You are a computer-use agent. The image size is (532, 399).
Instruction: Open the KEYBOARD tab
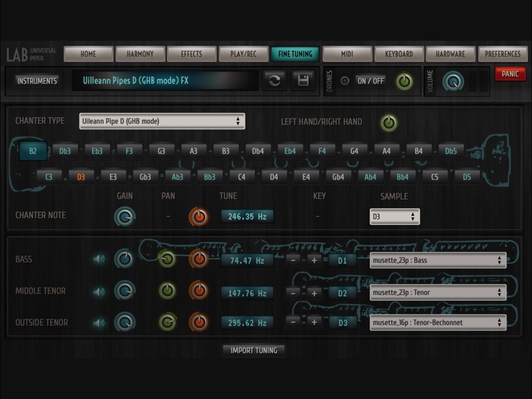click(399, 54)
